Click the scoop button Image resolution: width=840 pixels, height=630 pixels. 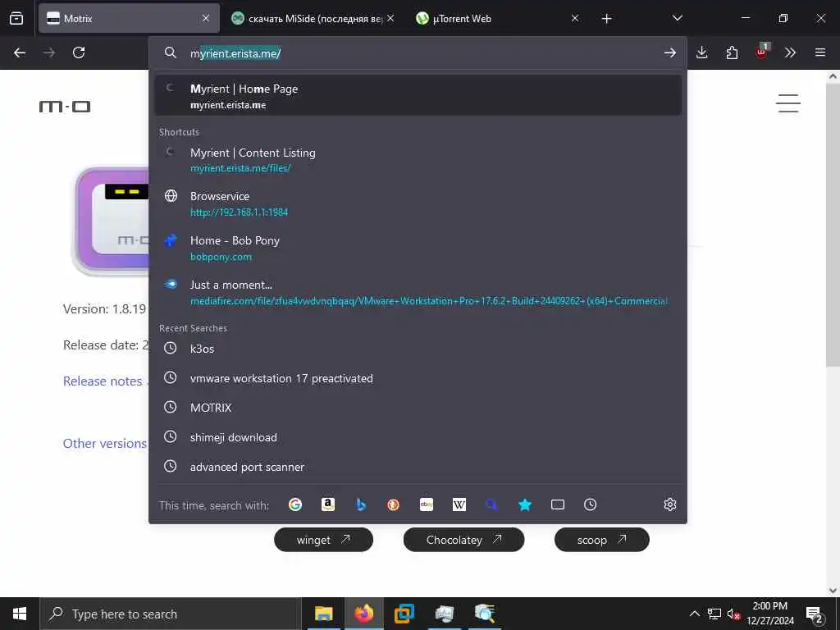[x=601, y=540]
